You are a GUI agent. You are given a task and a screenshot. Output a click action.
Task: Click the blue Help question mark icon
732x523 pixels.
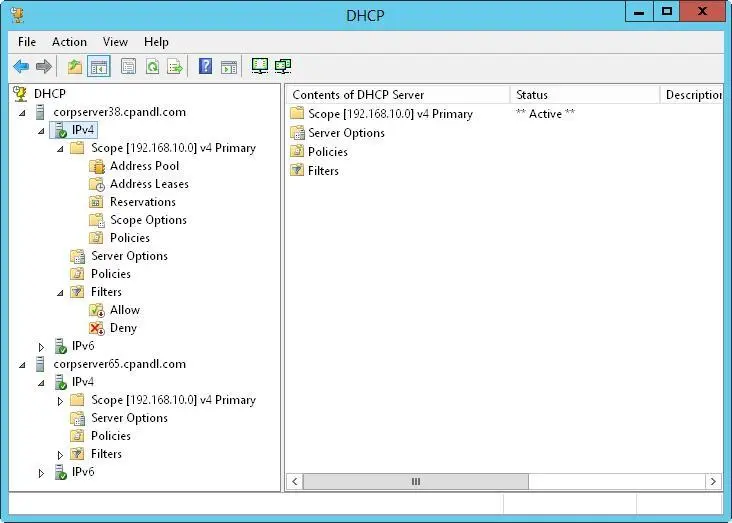(205, 66)
